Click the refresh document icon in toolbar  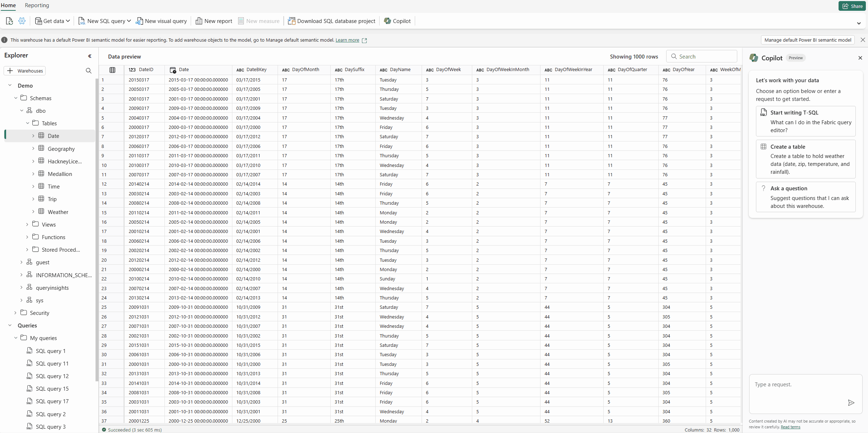[x=9, y=21]
